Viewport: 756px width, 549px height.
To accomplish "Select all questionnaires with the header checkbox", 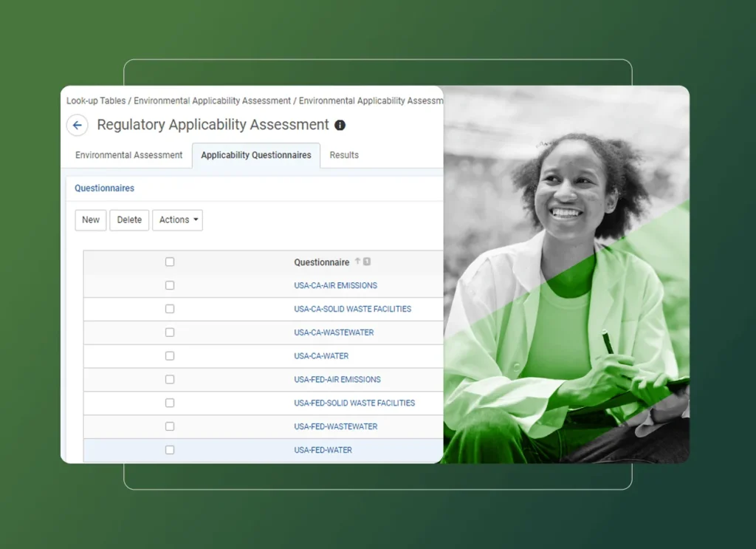I will point(169,262).
